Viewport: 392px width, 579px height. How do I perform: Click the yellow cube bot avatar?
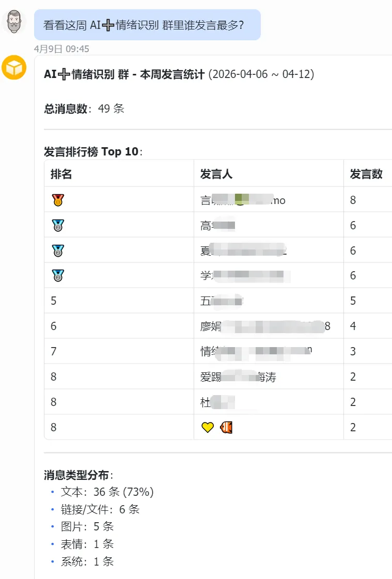(x=14, y=68)
